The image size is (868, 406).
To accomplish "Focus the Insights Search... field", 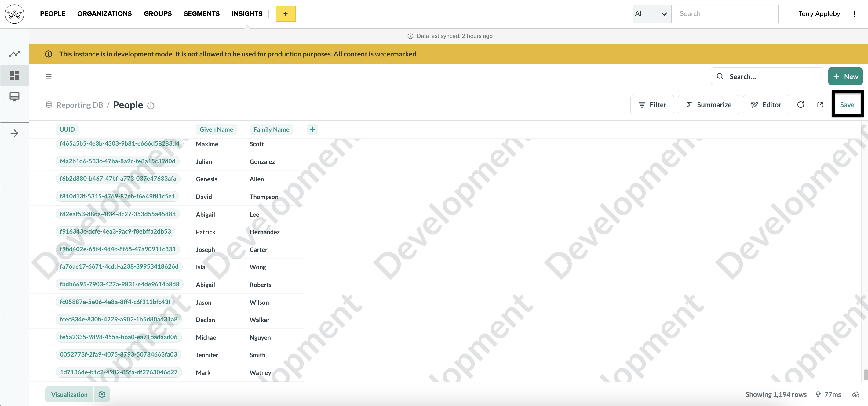I will point(768,76).
